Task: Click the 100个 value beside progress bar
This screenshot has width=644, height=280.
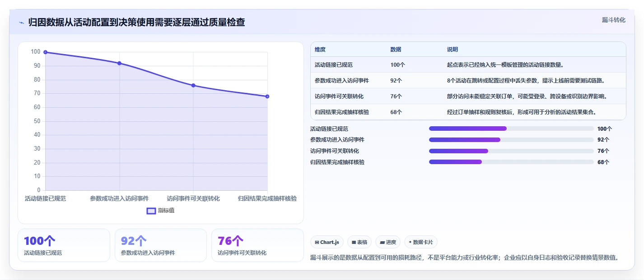Action: coord(605,129)
